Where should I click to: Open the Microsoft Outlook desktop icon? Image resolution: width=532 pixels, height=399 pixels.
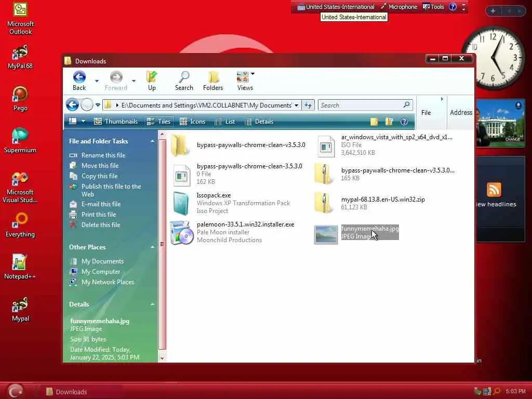coord(20,19)
